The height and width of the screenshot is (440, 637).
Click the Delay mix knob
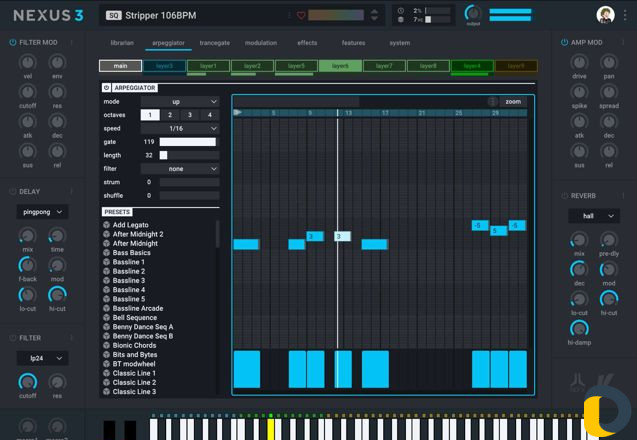(x=28, y=236)
